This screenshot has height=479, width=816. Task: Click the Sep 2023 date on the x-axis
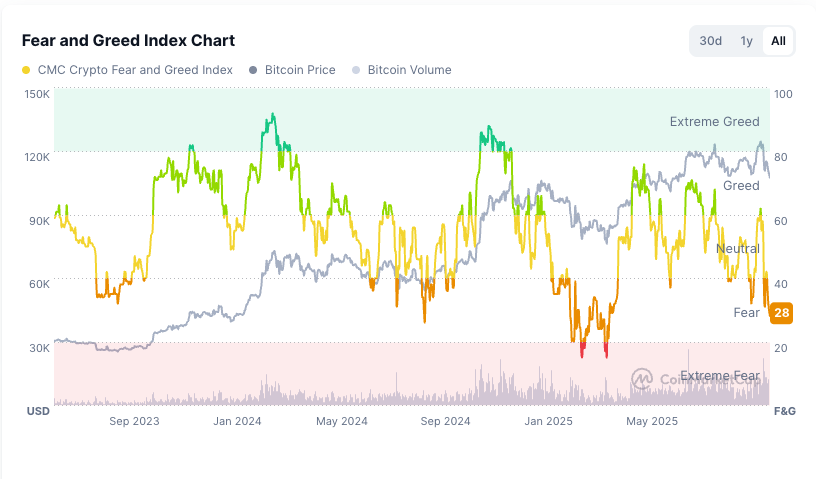pyautogui.click(x=134, y=422)
